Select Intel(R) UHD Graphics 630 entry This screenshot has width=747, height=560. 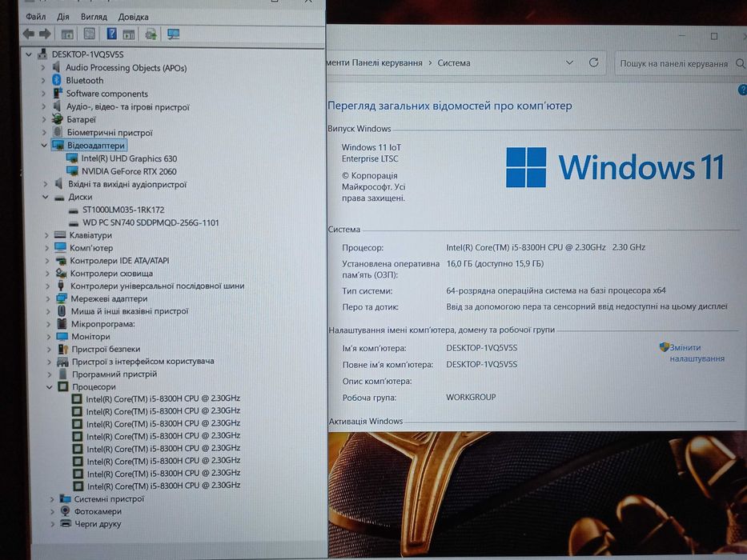[x=129, y=158]
